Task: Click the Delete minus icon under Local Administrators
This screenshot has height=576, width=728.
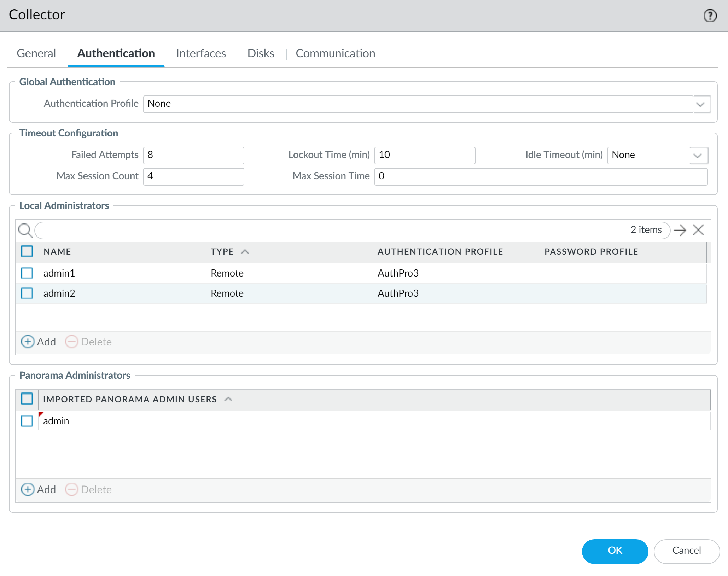Action: (x=72, y=342)
